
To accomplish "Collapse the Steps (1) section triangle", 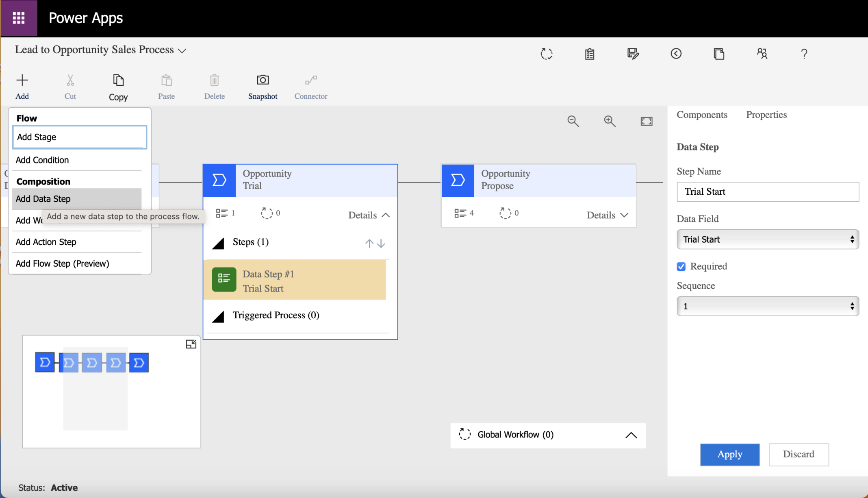I will (218, 244).
